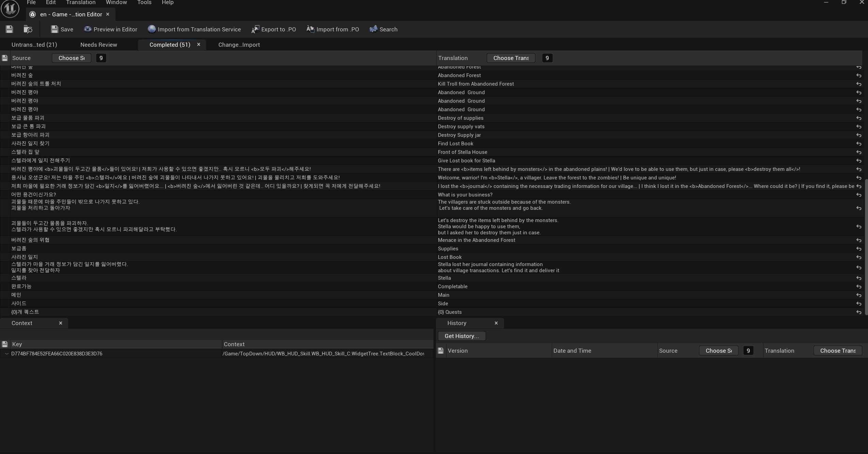The width and height of the screenshot is (868, 454).
Task: Click Import from .PO toolbar icon
Action: pyautogui.click(x=310, y=29)
